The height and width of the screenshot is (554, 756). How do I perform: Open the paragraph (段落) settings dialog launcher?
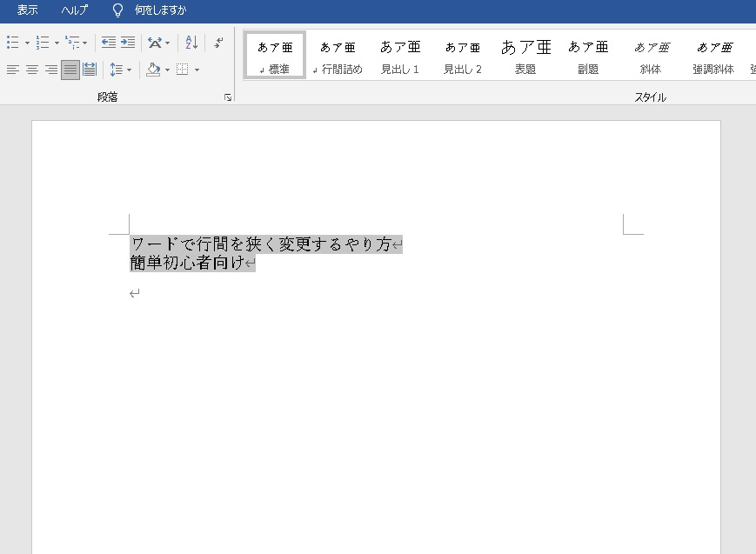(x=228, y=98)
